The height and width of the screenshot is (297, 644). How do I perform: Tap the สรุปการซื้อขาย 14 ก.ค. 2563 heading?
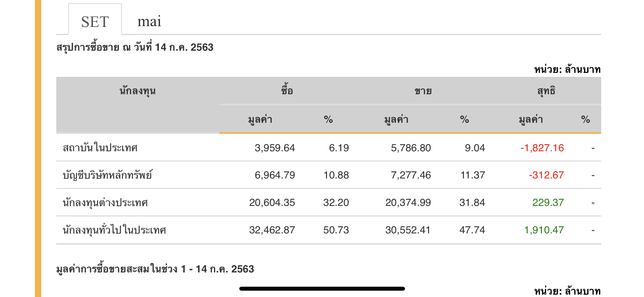[135, 48]
